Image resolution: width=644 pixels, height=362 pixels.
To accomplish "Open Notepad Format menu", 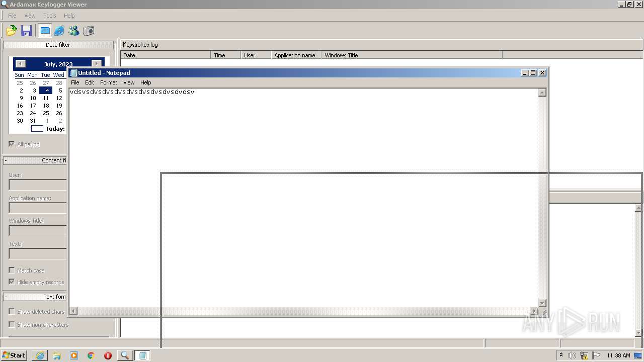I will click(109, 82).
